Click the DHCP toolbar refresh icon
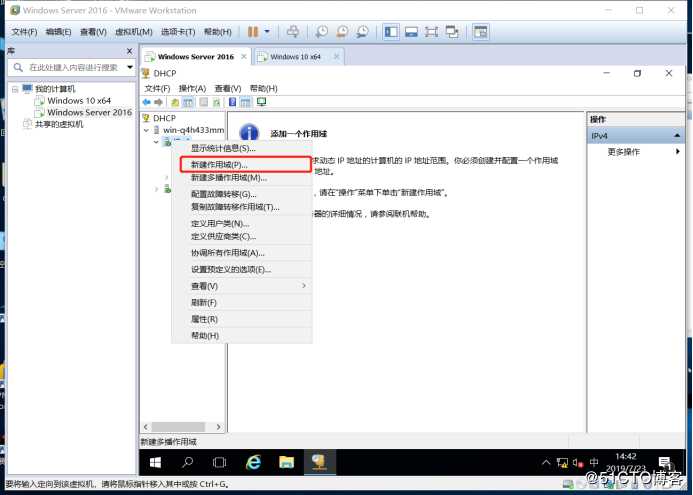 coord(217,103)
